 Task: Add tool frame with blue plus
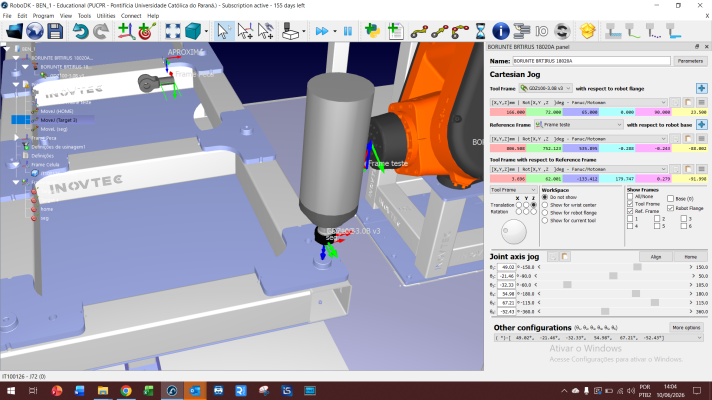pos(702,89)
